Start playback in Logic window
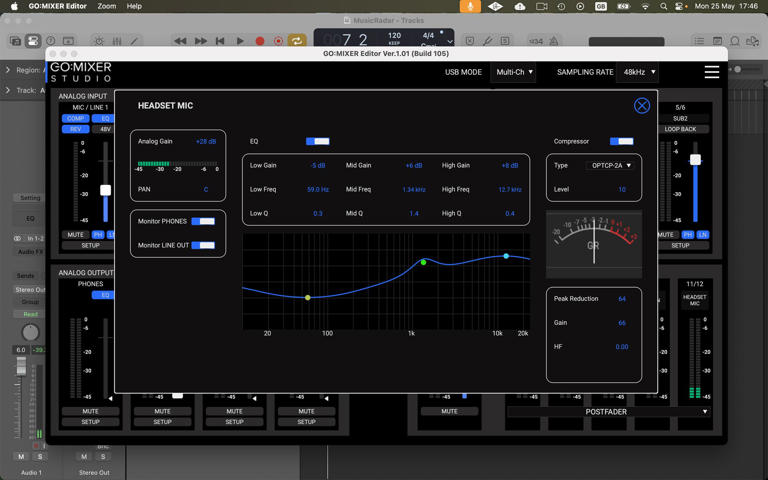The height and width of the screenshot is (480, 768). click(240, 41)
